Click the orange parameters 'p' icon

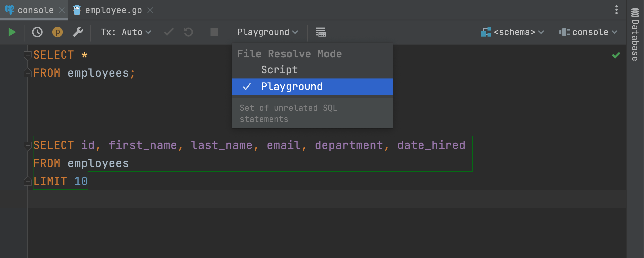[x=58, y=32]
